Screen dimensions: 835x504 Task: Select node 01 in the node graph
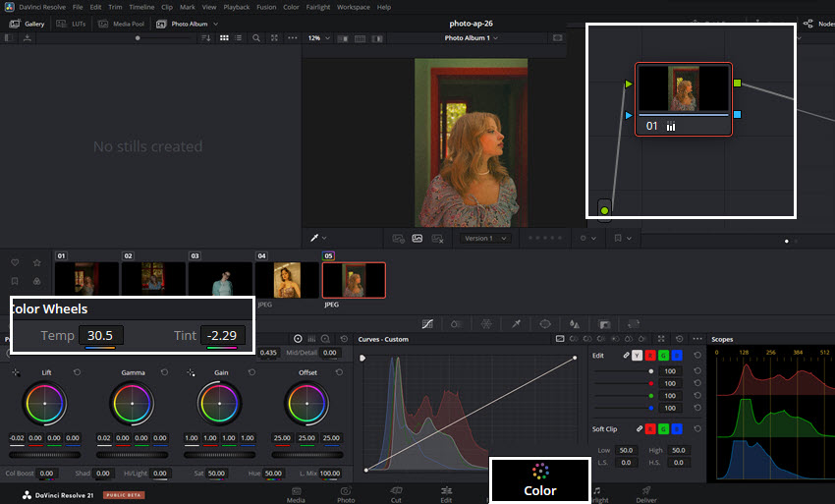(684, 99)
